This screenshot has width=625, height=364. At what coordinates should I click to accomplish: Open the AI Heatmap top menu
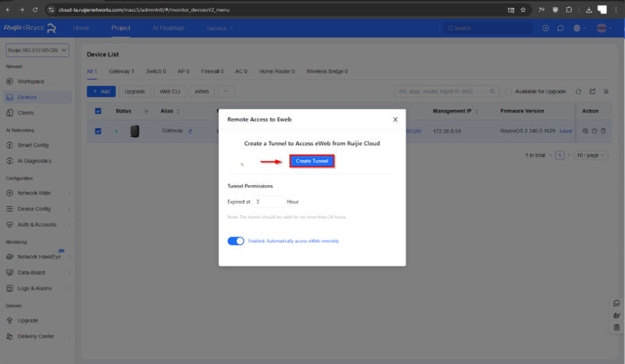point(168,28)
